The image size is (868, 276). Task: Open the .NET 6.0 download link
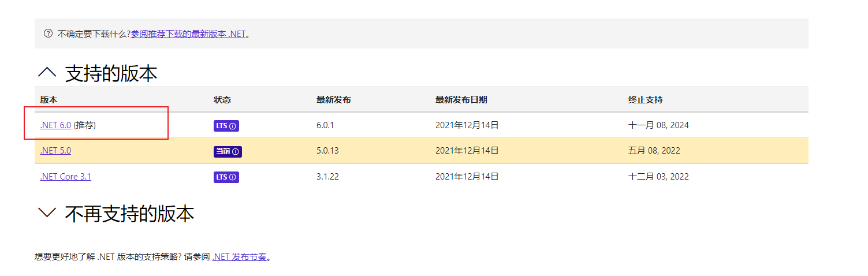coord(55,125)
